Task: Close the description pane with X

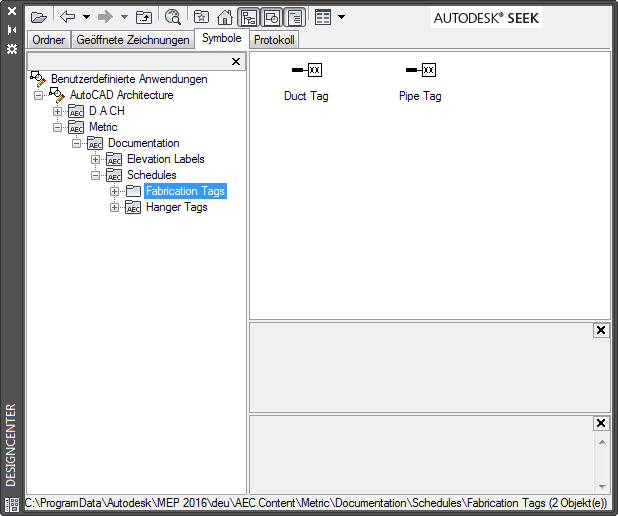Action: 601,423
